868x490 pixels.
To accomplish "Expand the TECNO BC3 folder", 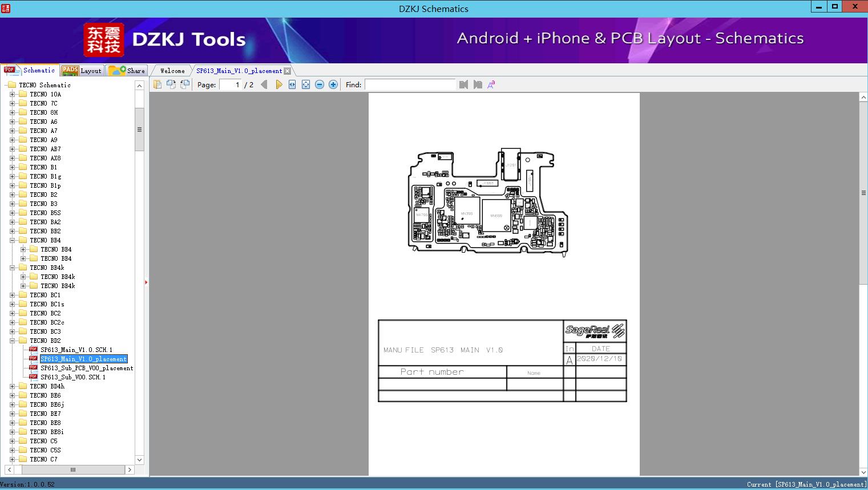I will pyautogui.click(x=13, y=331).
